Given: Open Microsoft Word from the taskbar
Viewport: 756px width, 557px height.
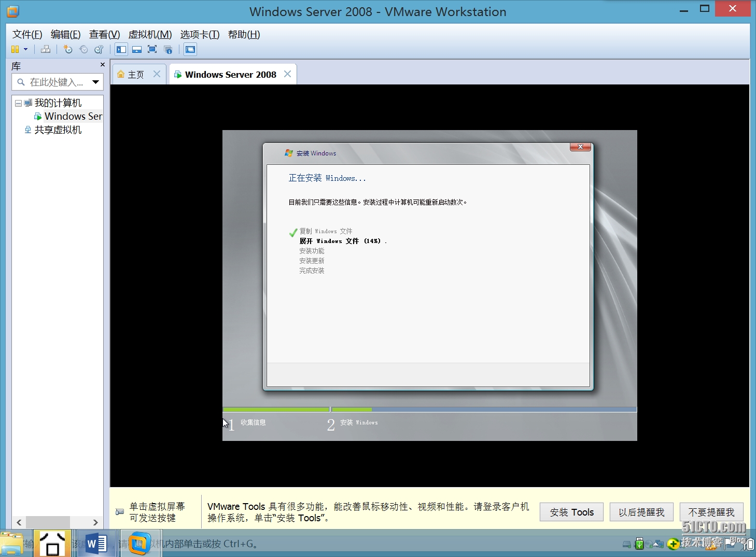Looking at the screenshot, I should tap(96, 544).
